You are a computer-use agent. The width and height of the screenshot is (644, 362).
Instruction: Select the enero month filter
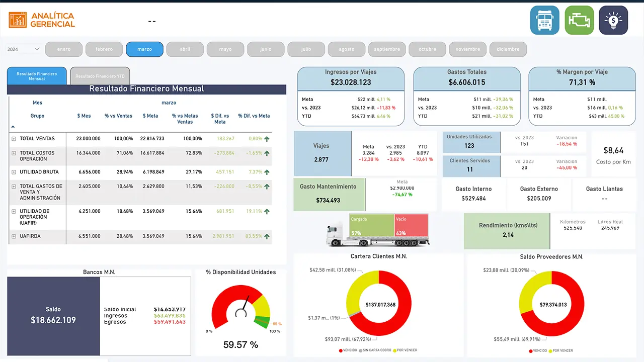[x=64, y=49]
